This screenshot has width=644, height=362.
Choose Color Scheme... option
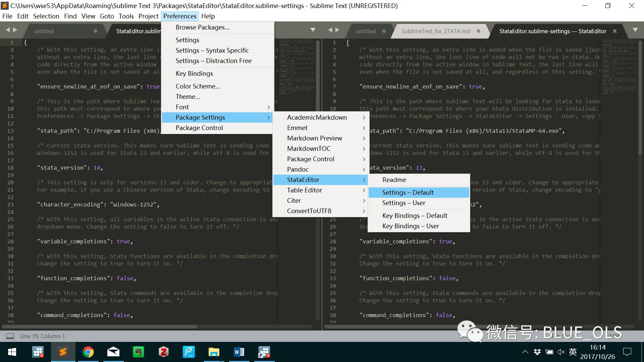click(x=217, y=86)
